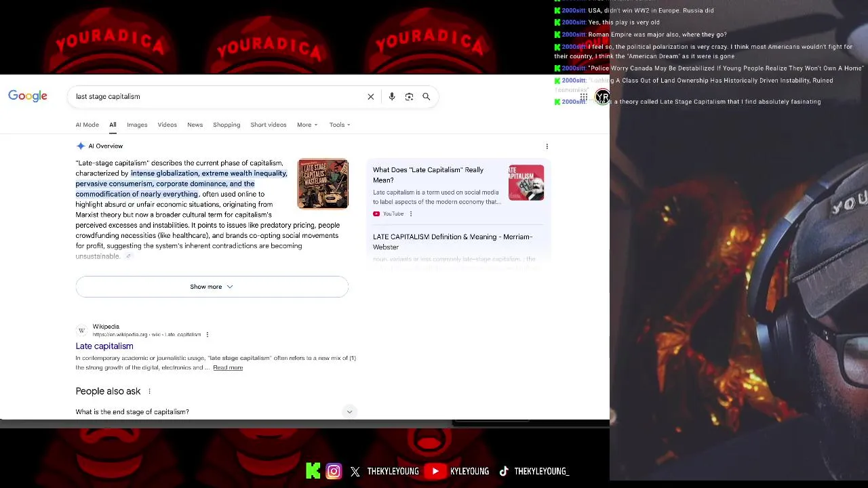Expand AI Overview with Show more

(x=212, y=287)
